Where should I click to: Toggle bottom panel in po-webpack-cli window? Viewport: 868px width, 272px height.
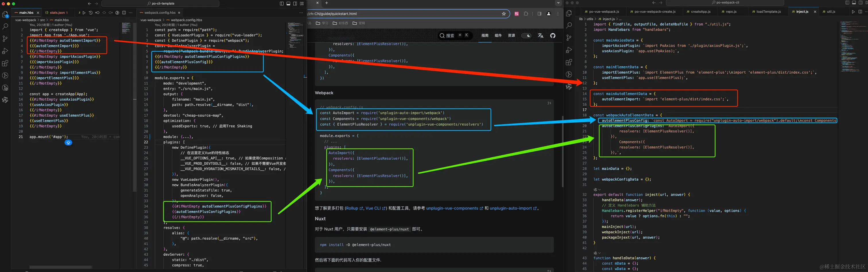click(x=854, y=3)
